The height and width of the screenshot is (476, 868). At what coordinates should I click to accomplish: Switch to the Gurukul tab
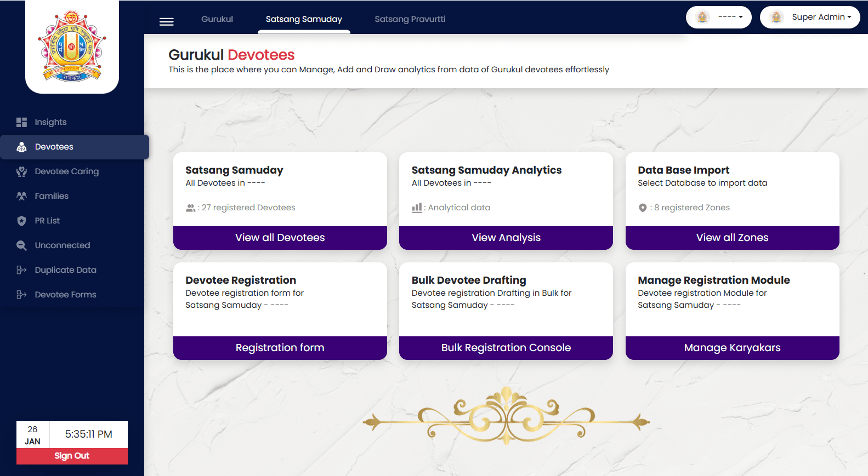click(217, 19)
